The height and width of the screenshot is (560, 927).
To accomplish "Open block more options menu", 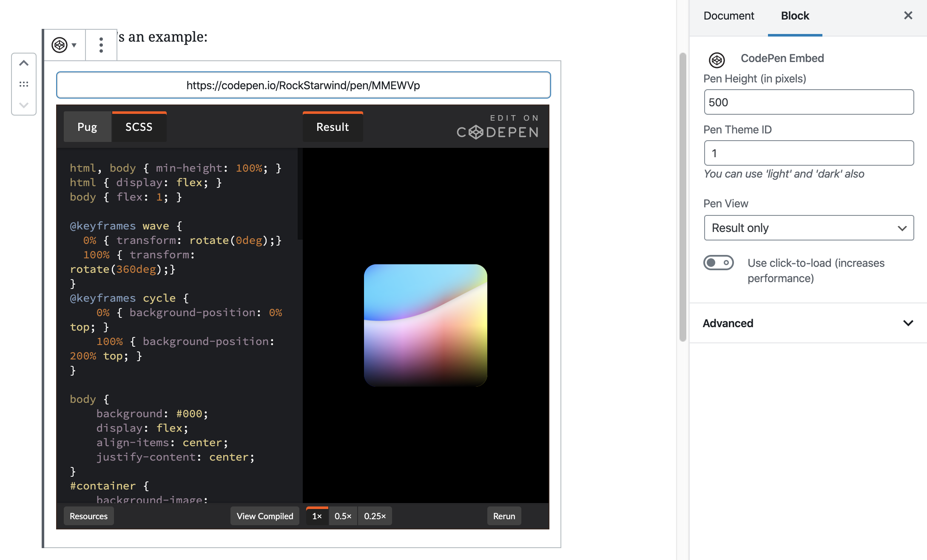I will pyautogui.click(x=101, y=45).
